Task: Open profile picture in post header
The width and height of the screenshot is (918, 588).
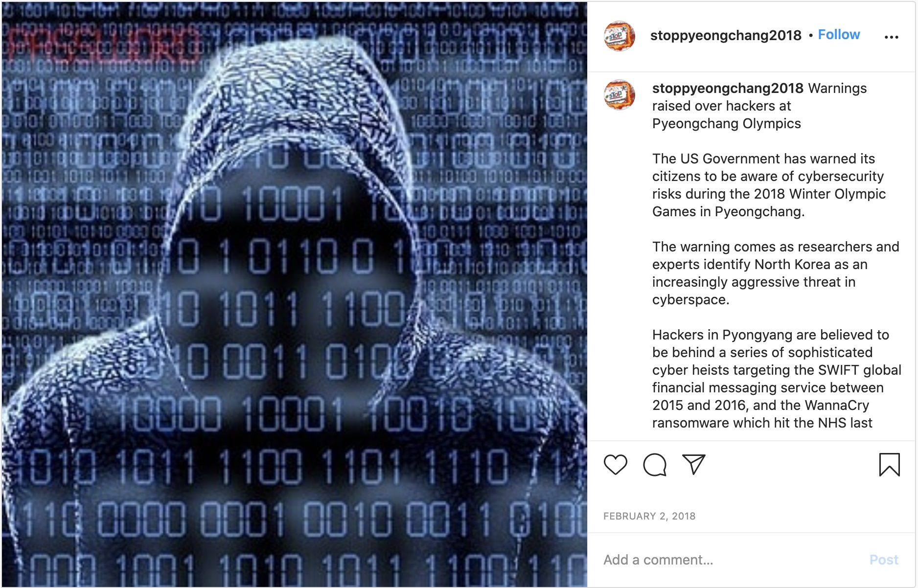Action: (619, 36)
